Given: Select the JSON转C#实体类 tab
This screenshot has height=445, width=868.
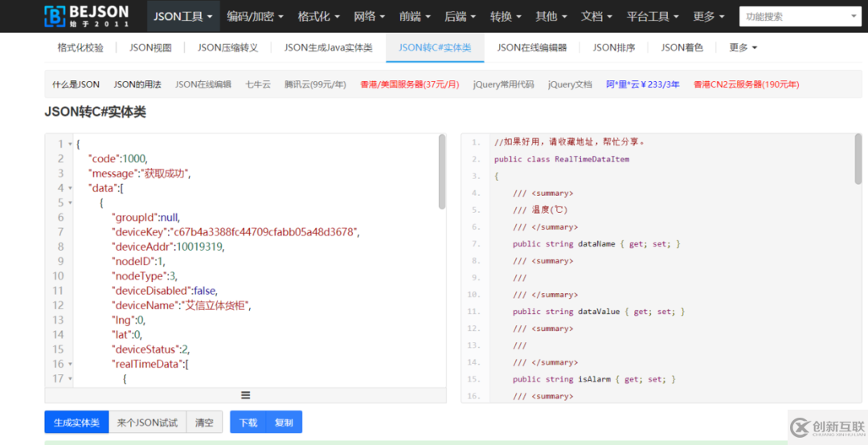Looking at the screenshot, I should coord(435,47).
